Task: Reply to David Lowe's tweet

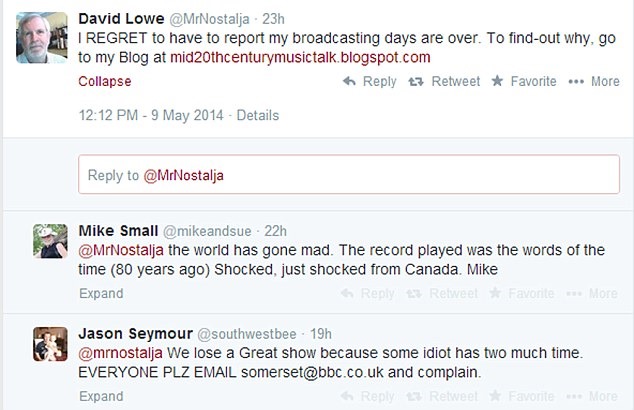Action: [x=369, y=82]
